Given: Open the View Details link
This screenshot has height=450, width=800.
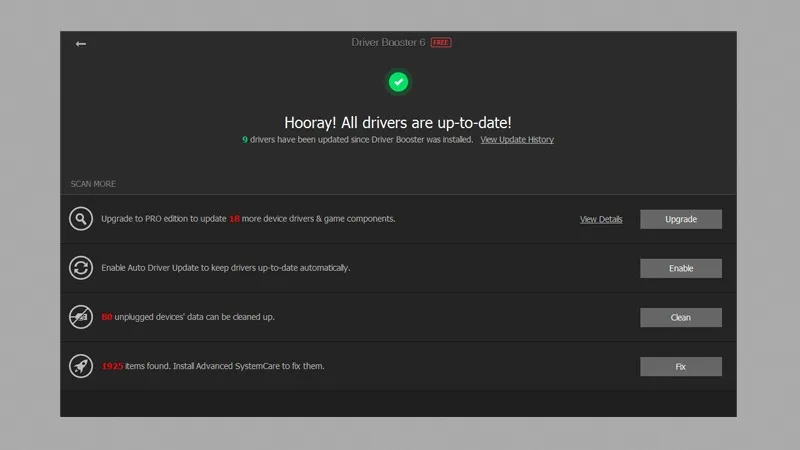Looking at the screenshot, I should coord(601,219).
